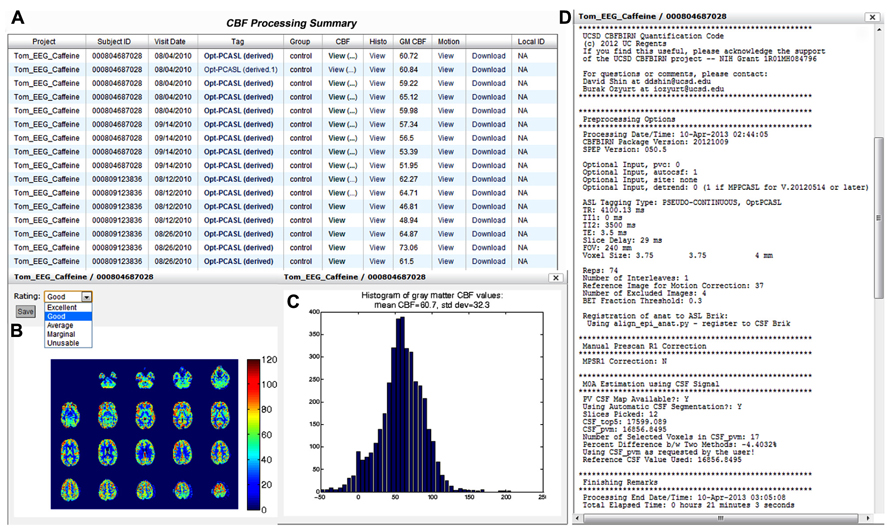Close the Tom_EEG_Caffeine processing log window

click(872, 17)
